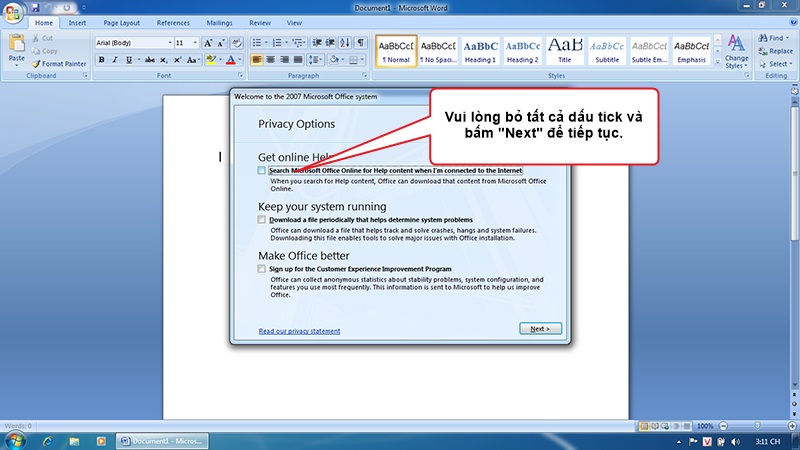
Task: Align text left
Action: click(x=257, y=60)
